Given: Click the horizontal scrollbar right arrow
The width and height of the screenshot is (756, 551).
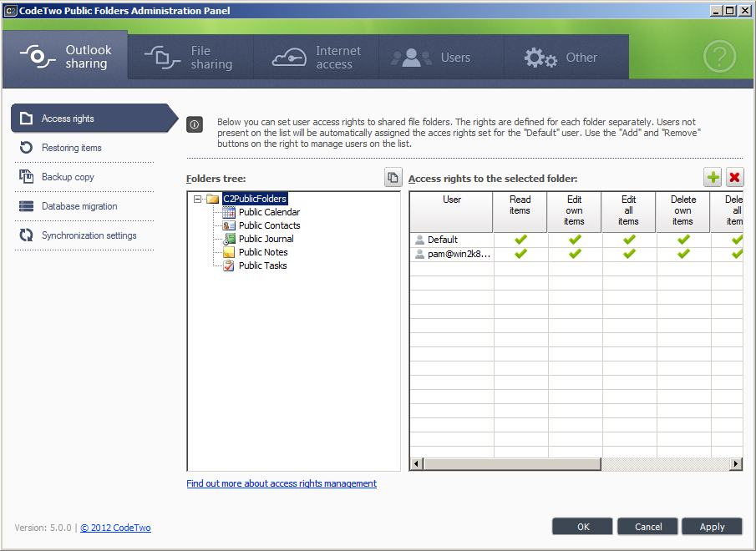Looking at the screenshot, I should [736, 464].
